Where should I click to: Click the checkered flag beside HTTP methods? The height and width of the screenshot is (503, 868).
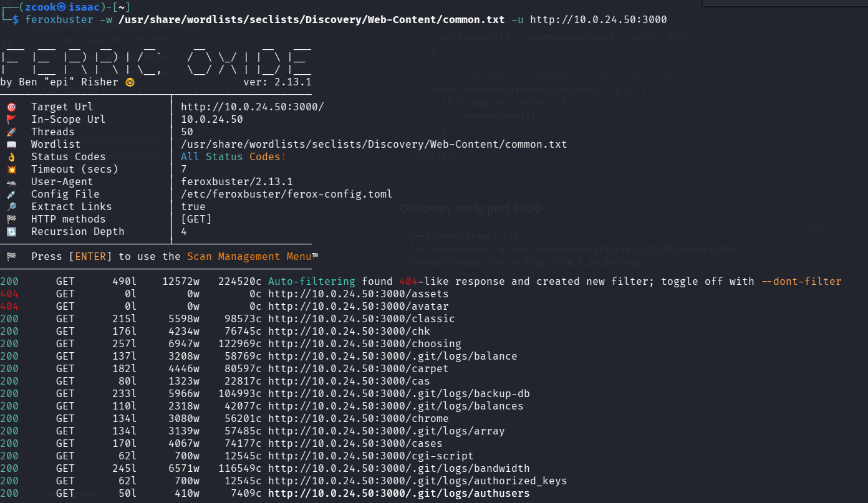(x=11, y=219)
